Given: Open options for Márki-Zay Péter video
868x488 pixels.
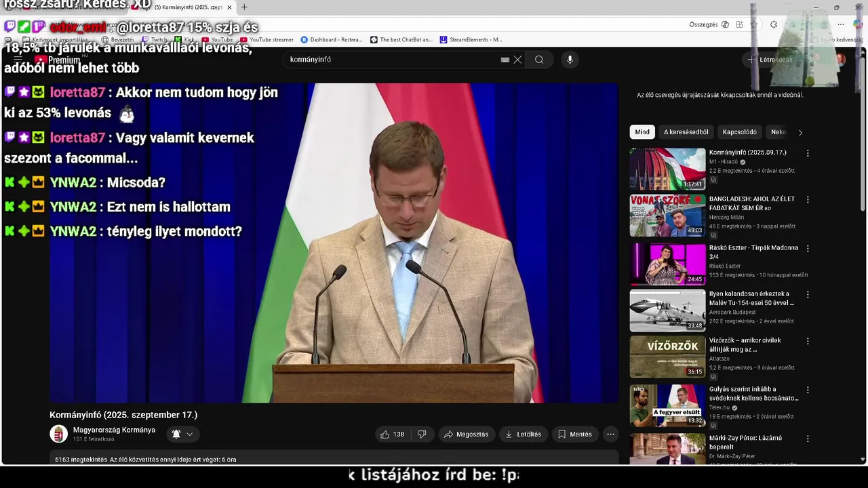Looking at the screenshot, I should [x=807, y=439].
